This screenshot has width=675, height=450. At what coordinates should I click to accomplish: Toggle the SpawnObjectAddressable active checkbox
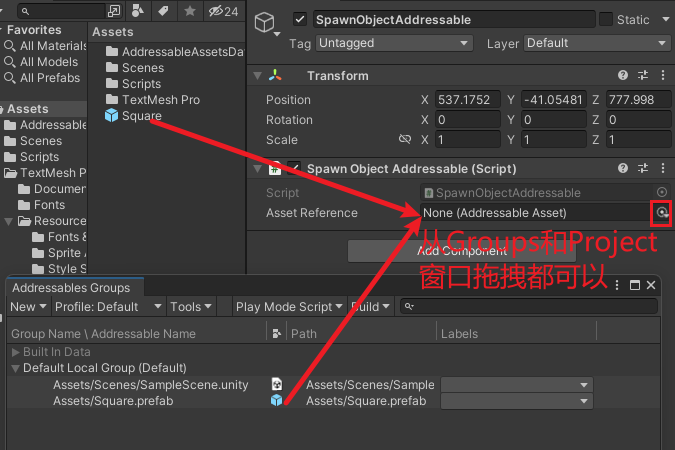[300, 20]
